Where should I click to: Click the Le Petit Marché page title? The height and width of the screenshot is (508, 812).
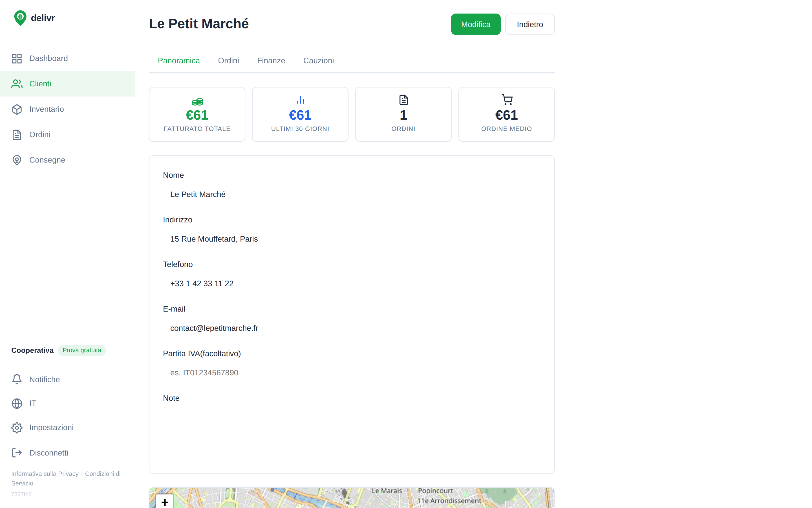(199, 24)
